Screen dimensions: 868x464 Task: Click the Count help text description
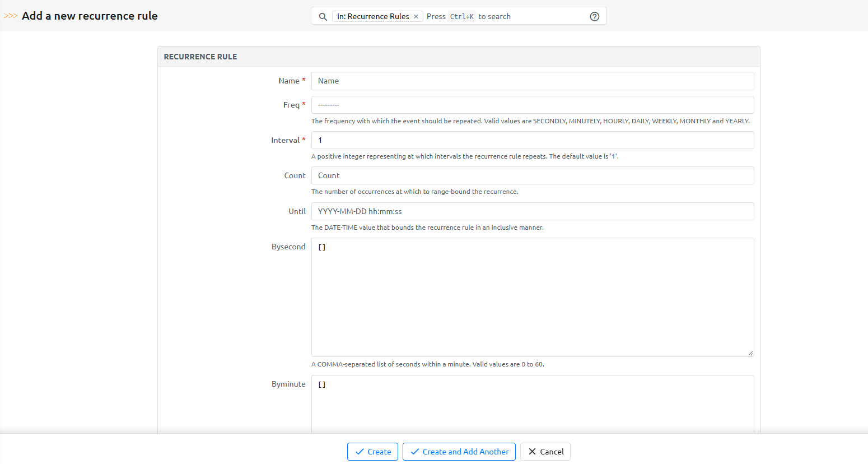click(x=415, y=192)
